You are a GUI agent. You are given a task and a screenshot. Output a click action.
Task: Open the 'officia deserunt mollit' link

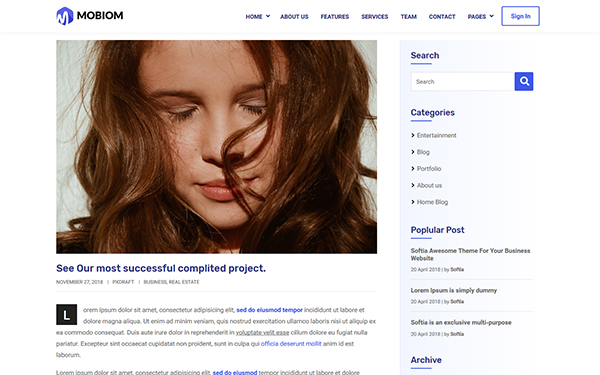[291, 344]
